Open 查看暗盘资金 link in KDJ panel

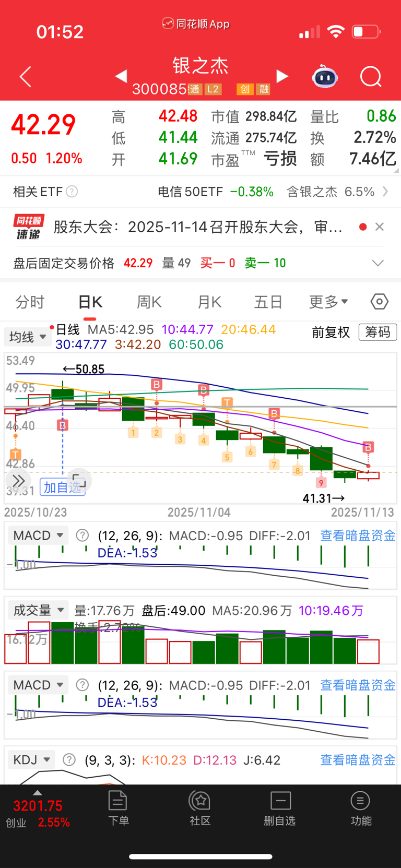pos(358,760)
